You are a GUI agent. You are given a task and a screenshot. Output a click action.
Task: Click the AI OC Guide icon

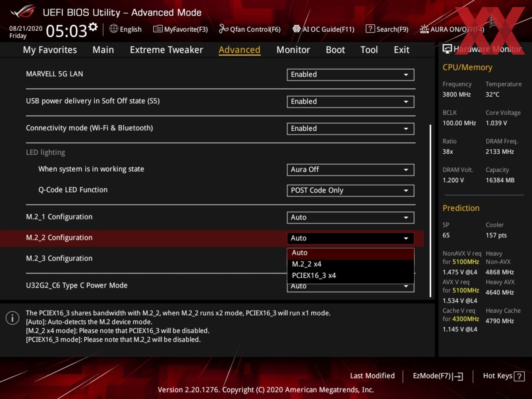[297, 29]
